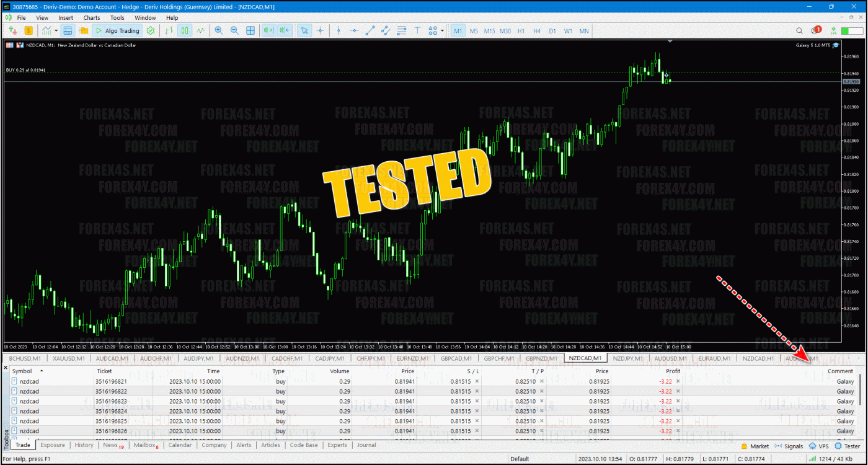Click the draw vertical line tool
The width and height of the screenshot is (868, 465).
point(339,30)
